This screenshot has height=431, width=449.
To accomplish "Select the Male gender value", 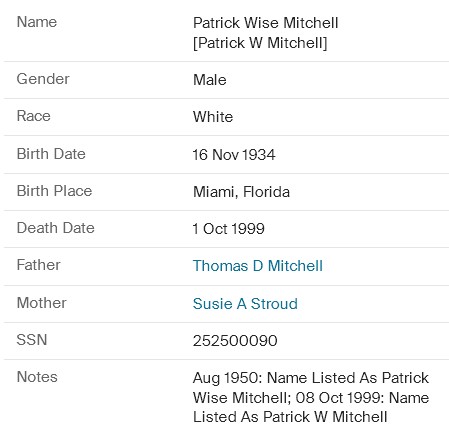I will point(210,80).
